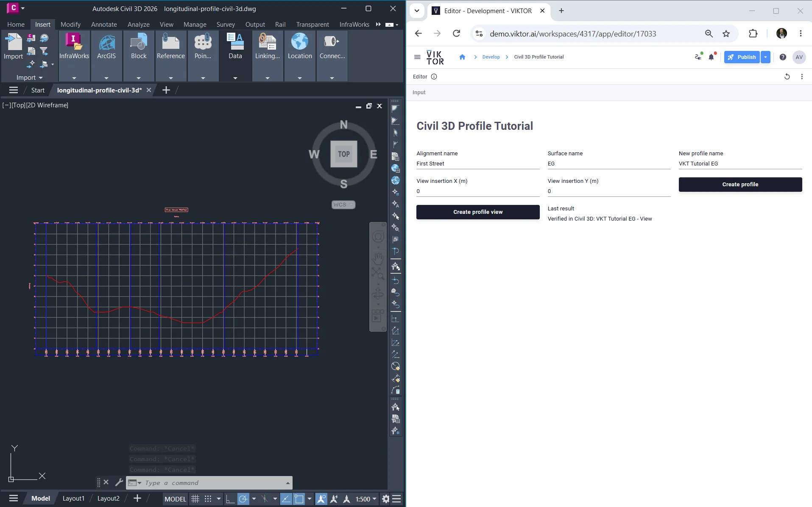Open workspace settings gear in status bar

tap(385, 499)
